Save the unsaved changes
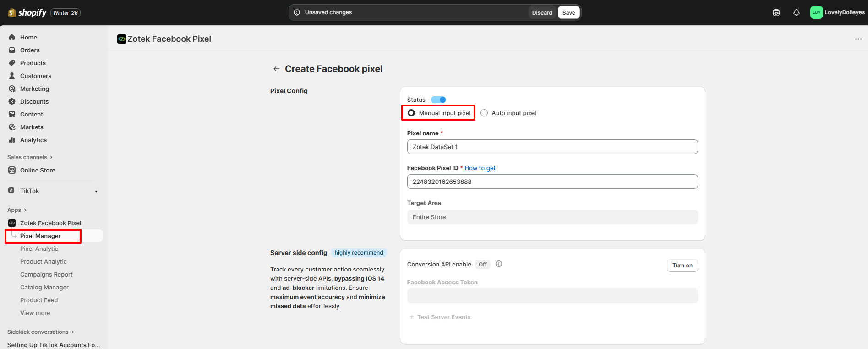This screenshot has height=349, width=868. pyautogui.click(x=568, y=13)
